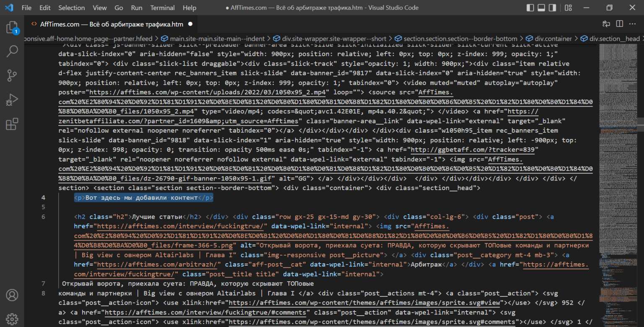644x327 pixels.
Task: Click the unsaved dot on the editor tab
Action: 190,24
